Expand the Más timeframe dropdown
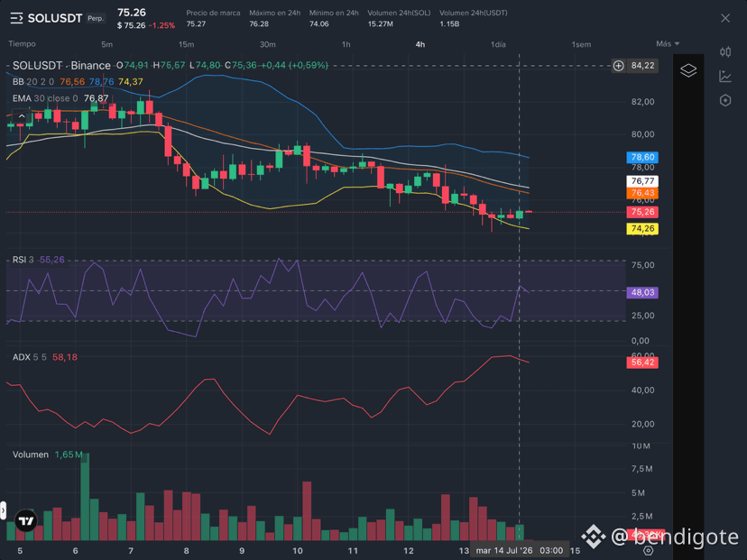 668,44
